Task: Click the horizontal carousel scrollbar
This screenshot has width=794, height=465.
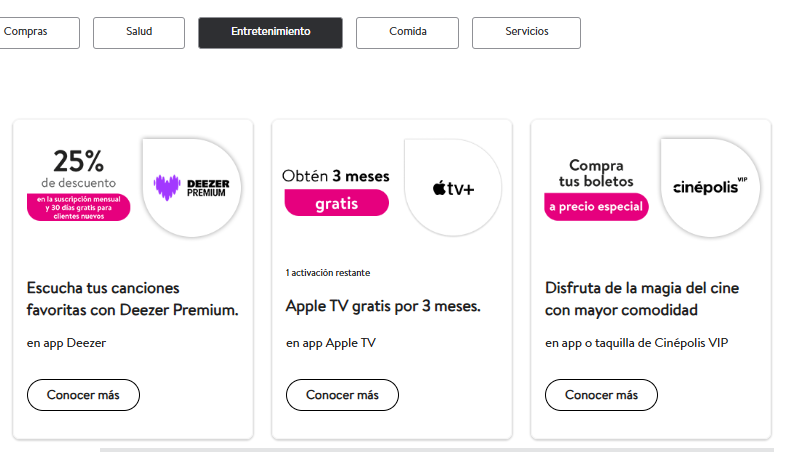Action: point(436,450)
